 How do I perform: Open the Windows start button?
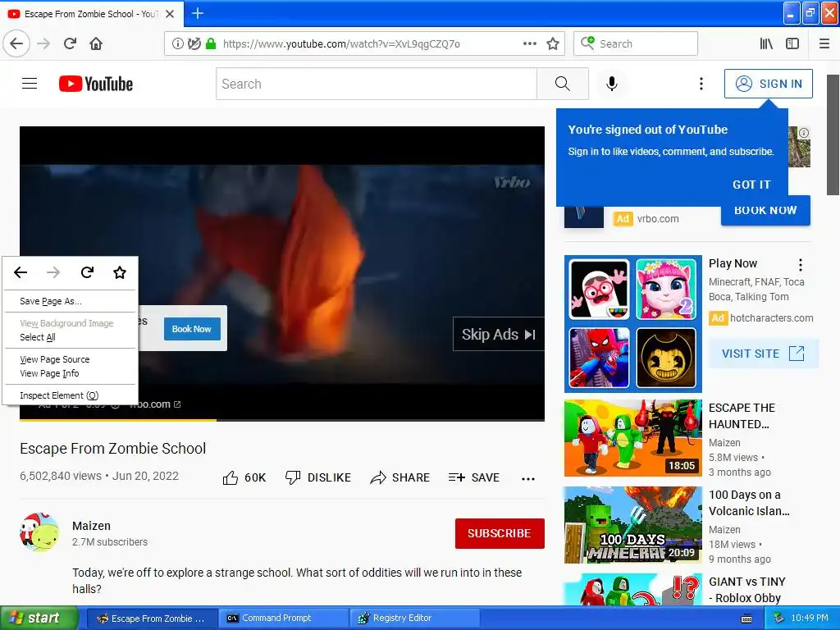tap(39, 618)
